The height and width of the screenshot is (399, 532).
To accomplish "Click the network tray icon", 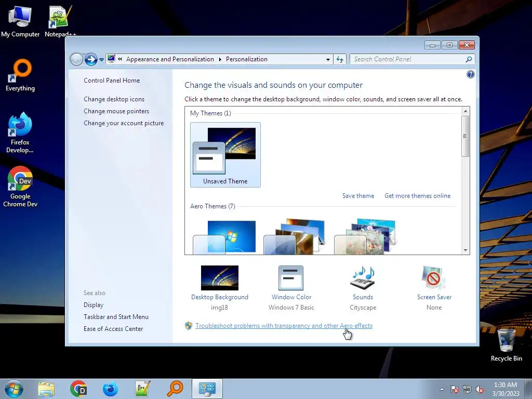I will pos(467,390).
